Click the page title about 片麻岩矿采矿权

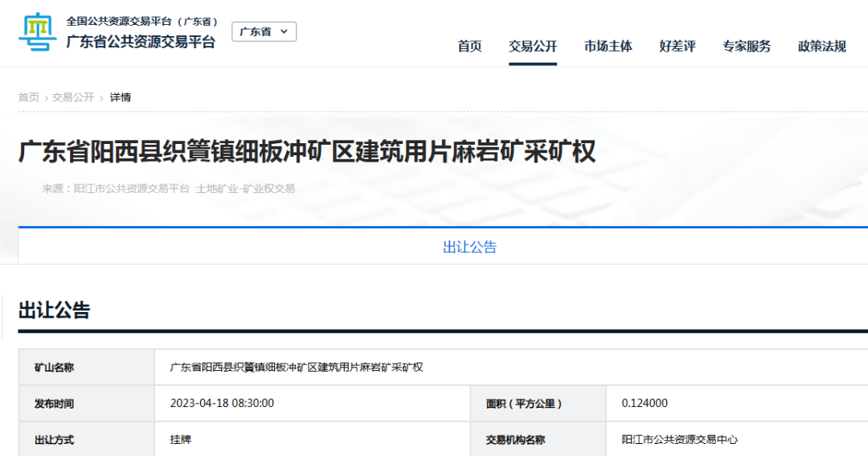307,152
